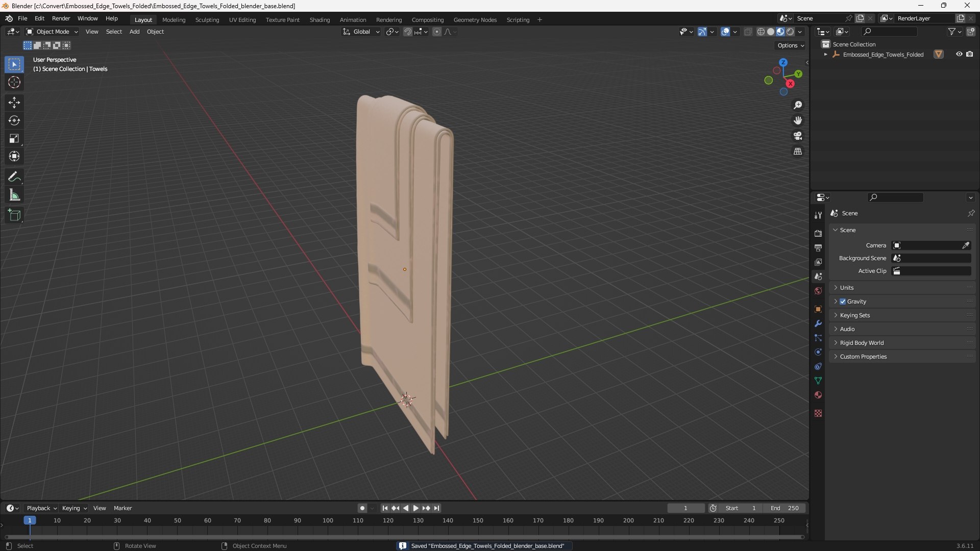This screenshot has width=980, height=551.
Task: Open the Object Data properties tab
Action: point(818,381)
